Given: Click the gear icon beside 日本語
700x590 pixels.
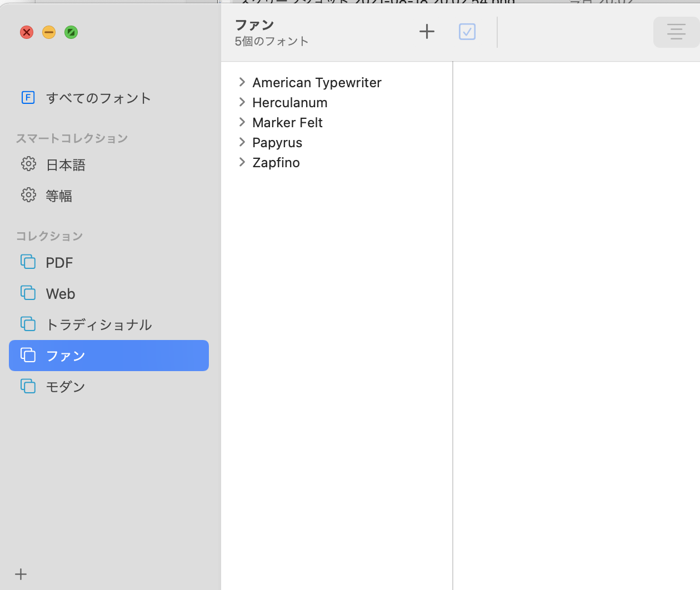Looking at the screenshot, I should [28, 164].
